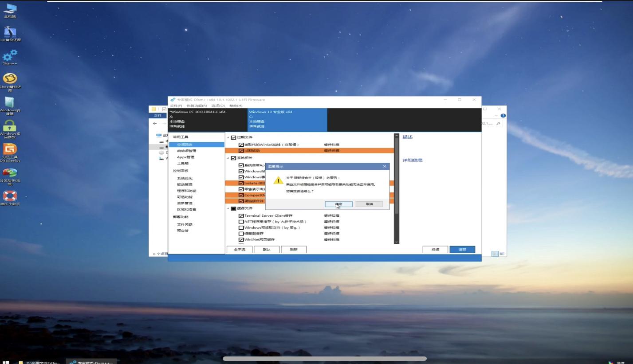Check .NET程序集缓存 checkbox
633x364 pixels.
[241, 222]
